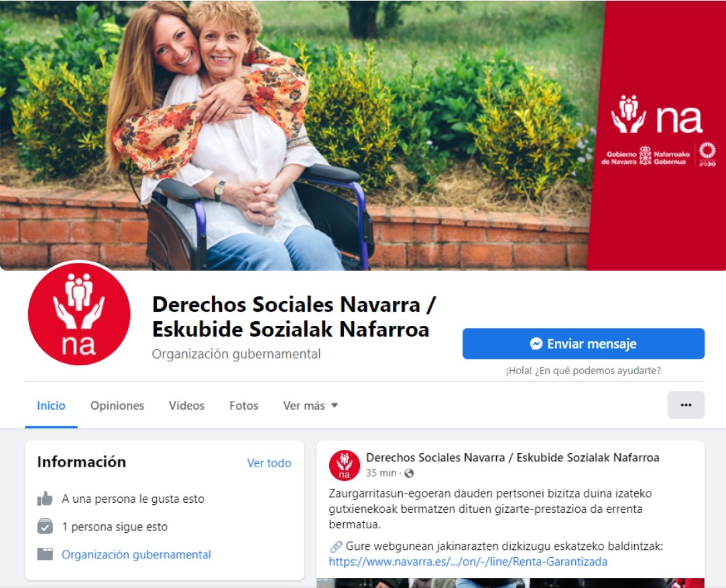726x588 pixels.
Task: Open the Organización gubernamental category link
Action: 136,554
